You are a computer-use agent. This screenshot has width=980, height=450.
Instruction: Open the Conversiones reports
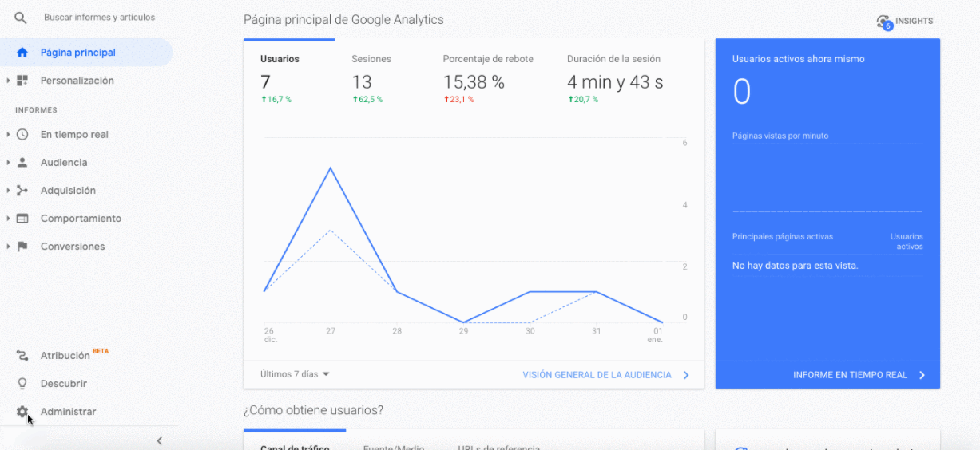[x=73, y=247]
